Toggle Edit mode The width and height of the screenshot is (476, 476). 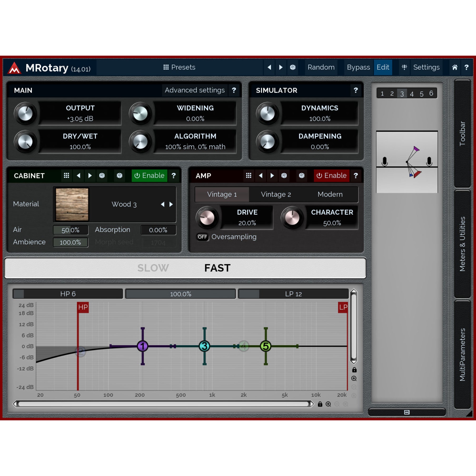[383, 67]
